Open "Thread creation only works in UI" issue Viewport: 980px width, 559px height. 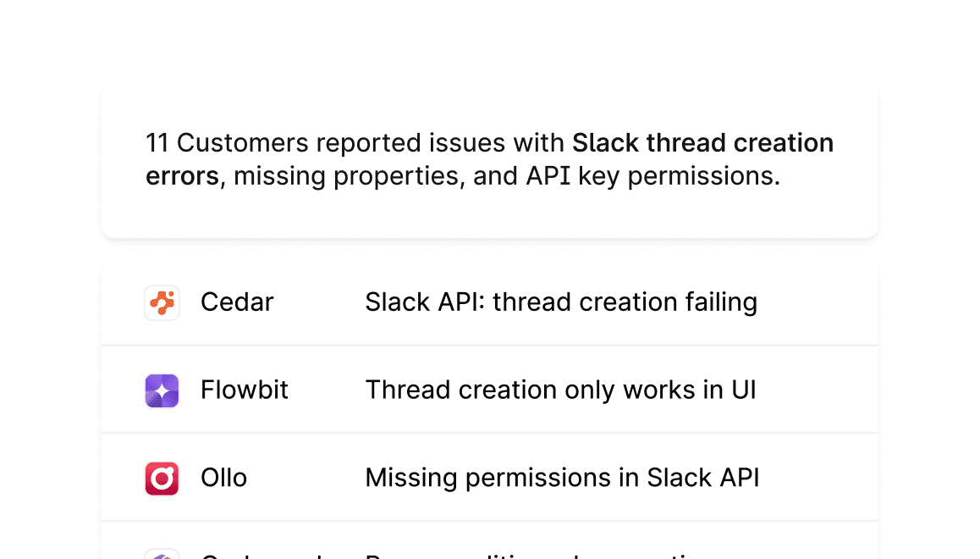[560, 390]
